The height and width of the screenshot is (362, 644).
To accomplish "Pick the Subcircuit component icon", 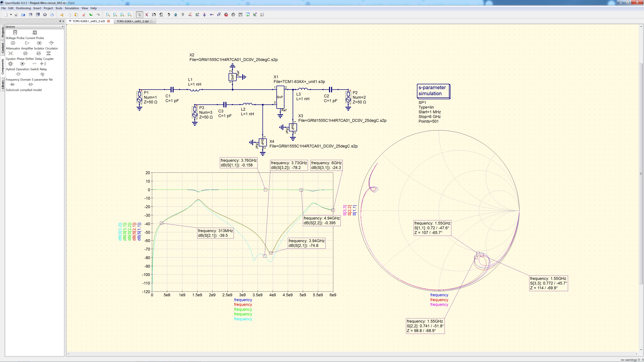I will click(12, 84).
